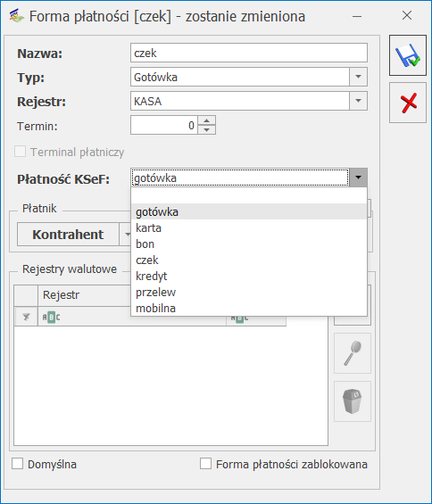Screen dimensions: 432x504
Task: Click the application icon in title bar
Action: pyautogui.click(x=16, y=16)
